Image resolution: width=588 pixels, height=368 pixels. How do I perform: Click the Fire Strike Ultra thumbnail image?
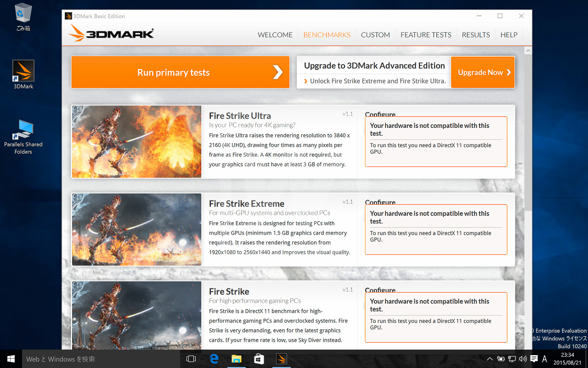coord(137,142)
